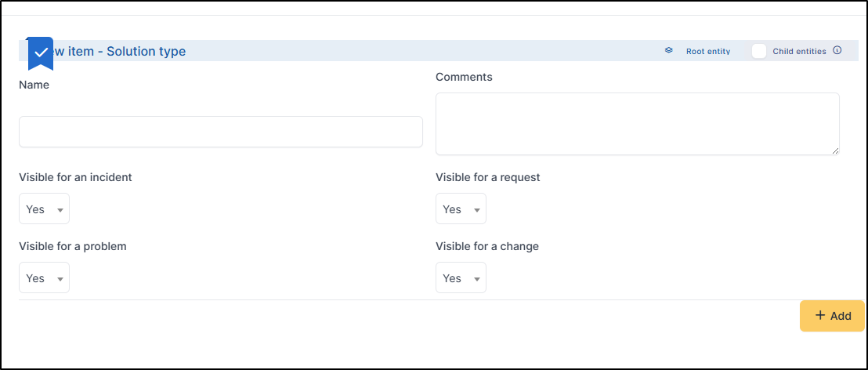Click the Root entity layers icon
Image resolution: width=868 pixels, height=370 pixels.
point(669,51)
